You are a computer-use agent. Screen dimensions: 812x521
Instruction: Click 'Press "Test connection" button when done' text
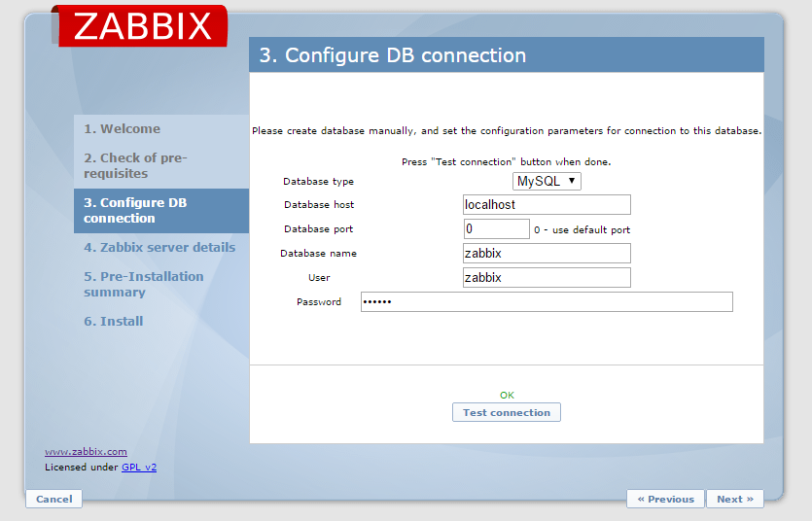coord(507,162)
